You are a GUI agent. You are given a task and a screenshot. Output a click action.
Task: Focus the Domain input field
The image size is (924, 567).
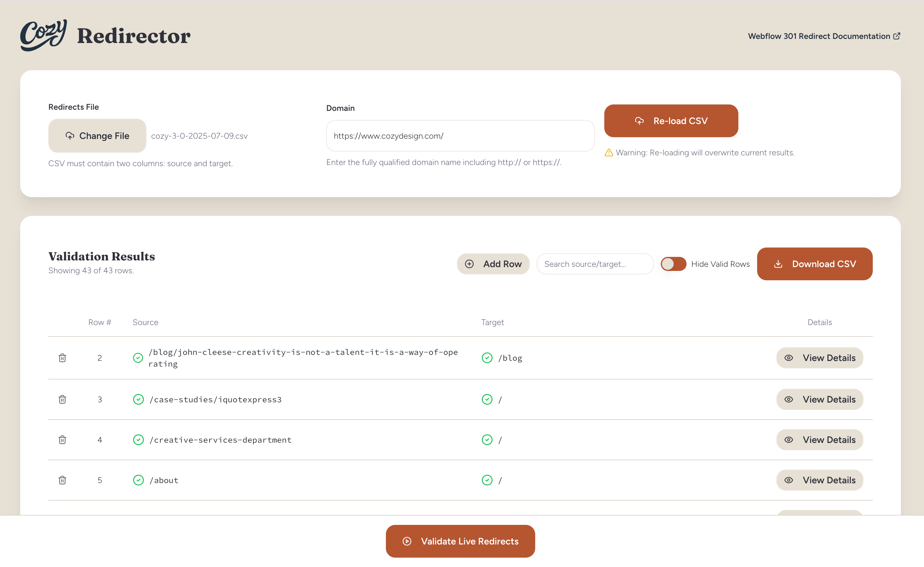click(460, 136)
